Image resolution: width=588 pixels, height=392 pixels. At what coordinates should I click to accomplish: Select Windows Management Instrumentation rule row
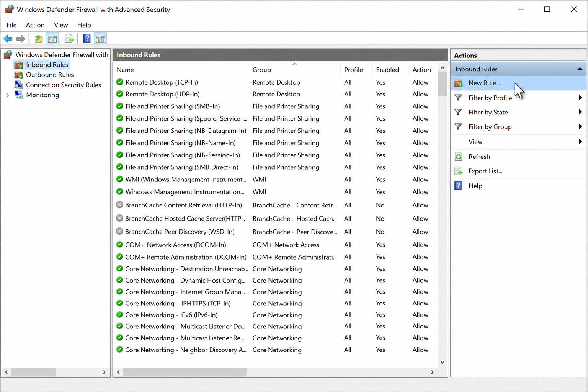point(276,192)
